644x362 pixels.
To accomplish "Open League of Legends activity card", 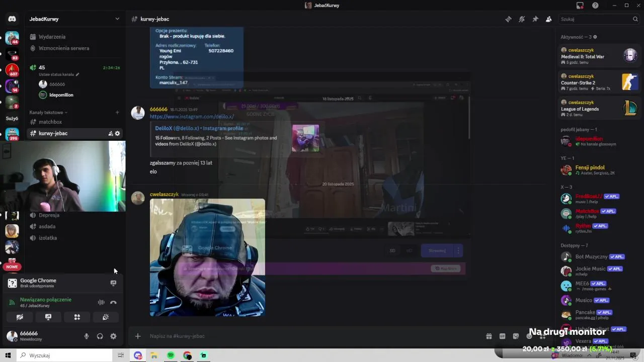I will click(600, 108).
